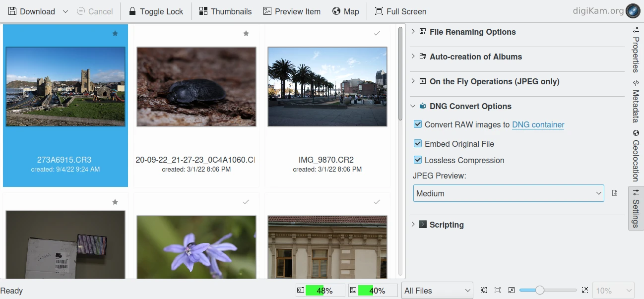Toggle the Lossless Compression checkbox

418,160
